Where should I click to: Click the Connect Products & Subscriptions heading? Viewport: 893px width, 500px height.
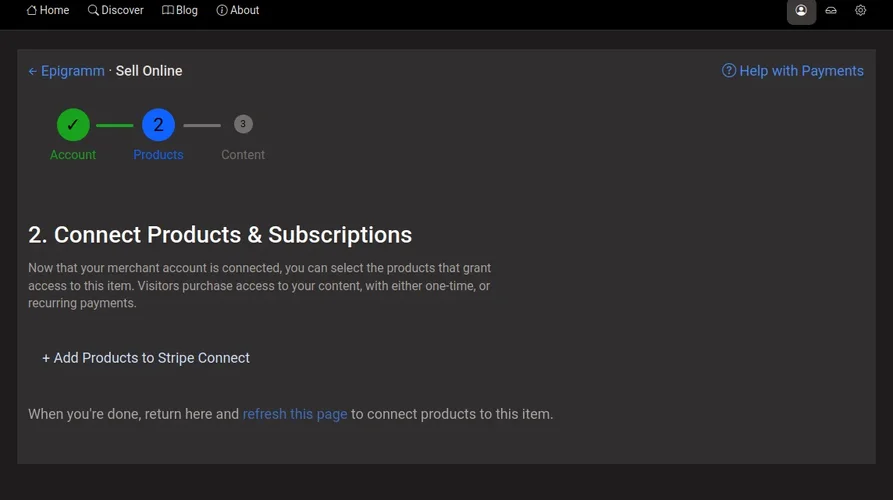click(x=220, y=235)
